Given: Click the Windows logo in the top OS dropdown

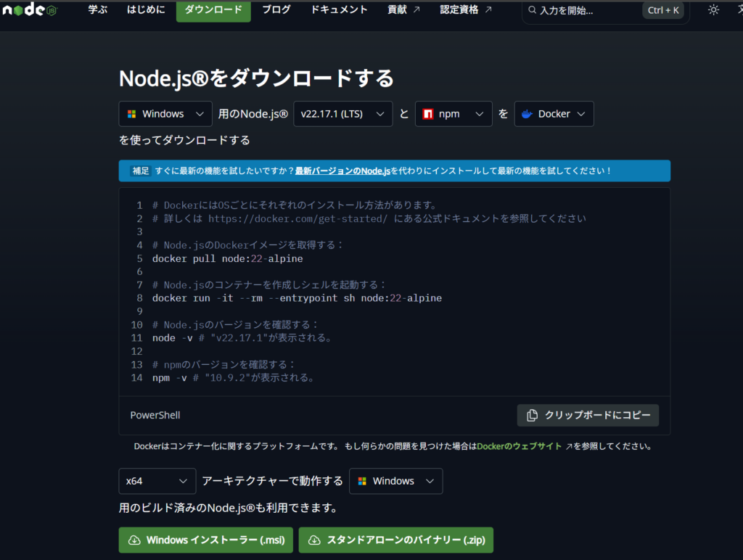Looking at the screenshot, I should pyautogui.click(x=132, y=114).
